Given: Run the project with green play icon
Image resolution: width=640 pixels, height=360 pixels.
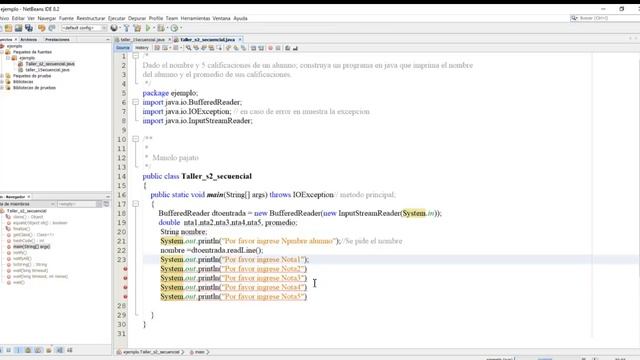Looking at the screenshot, I should (x=148, y=28).
